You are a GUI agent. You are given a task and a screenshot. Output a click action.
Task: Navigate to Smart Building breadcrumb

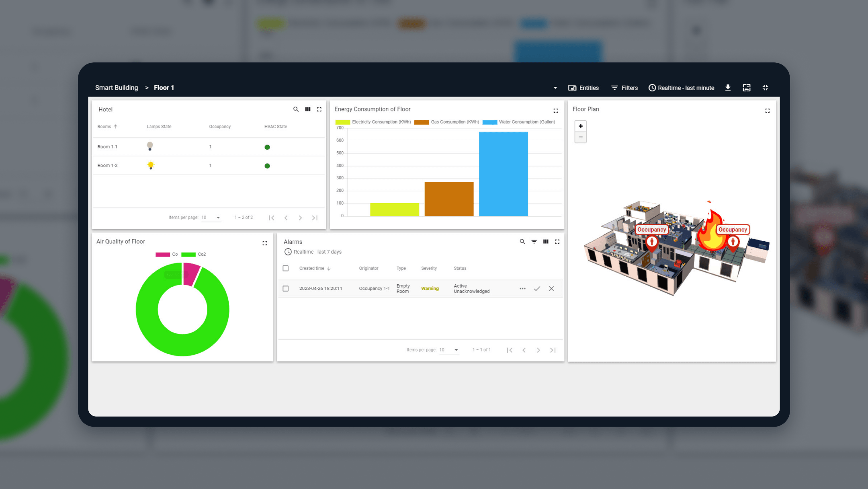[x=117, y=88]
